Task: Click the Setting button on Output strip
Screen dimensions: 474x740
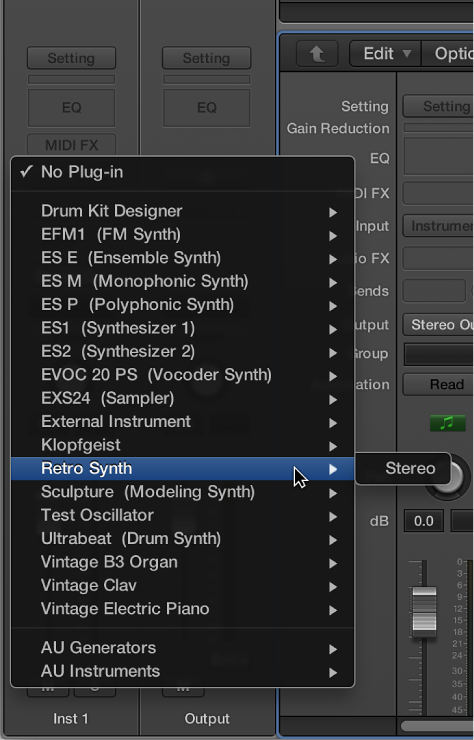Action: [206, 58]
